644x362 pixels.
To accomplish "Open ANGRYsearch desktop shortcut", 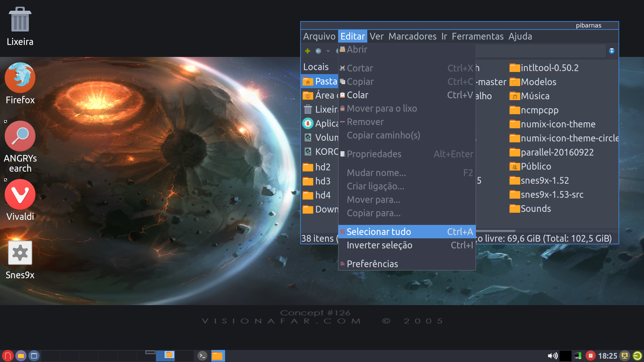I will tap(20, 147).
